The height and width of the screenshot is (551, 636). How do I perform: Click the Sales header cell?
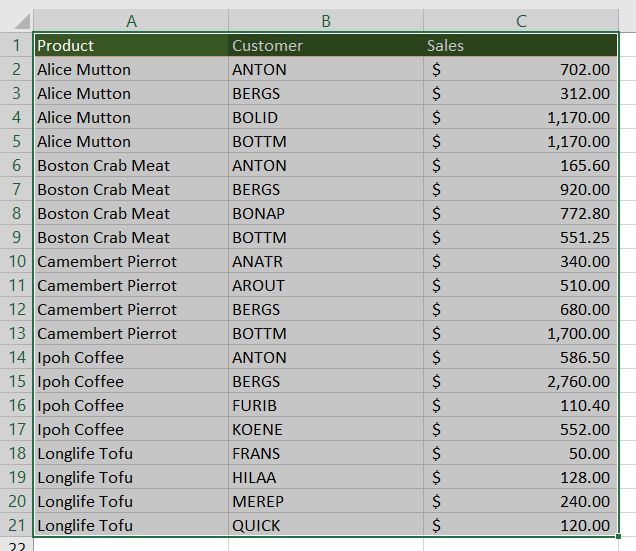[x=521, y=45]
